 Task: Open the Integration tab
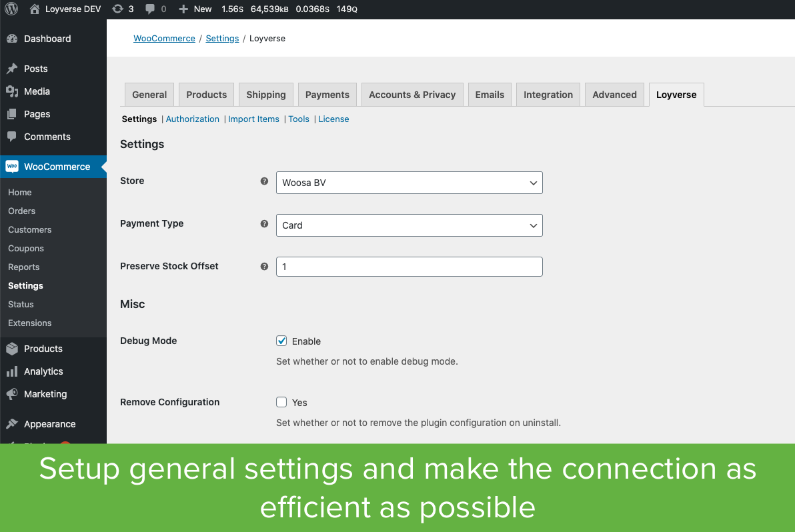click(x=548, y=95)
